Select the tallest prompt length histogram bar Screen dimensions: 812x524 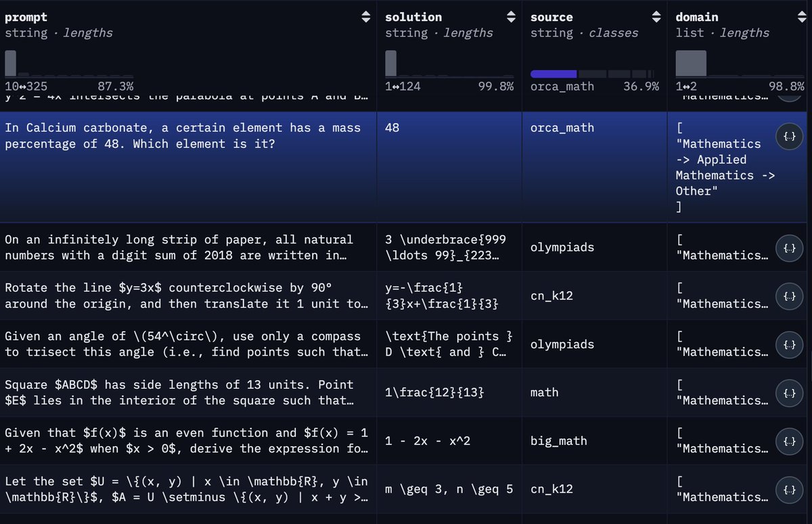coord(10,63)
